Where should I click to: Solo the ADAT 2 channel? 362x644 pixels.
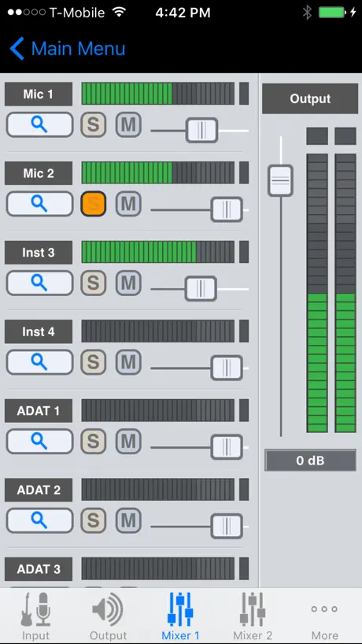pyautogui.click(x=93, y=520)
